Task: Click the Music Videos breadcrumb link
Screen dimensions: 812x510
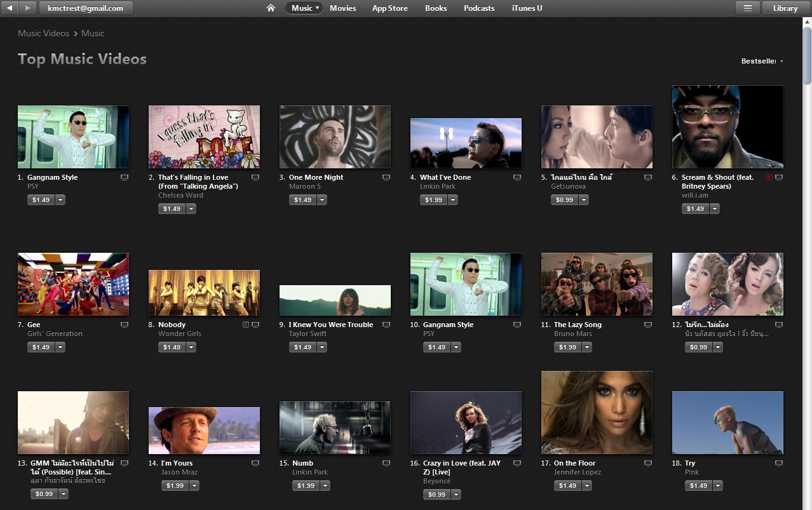Action: pos(44,33)
